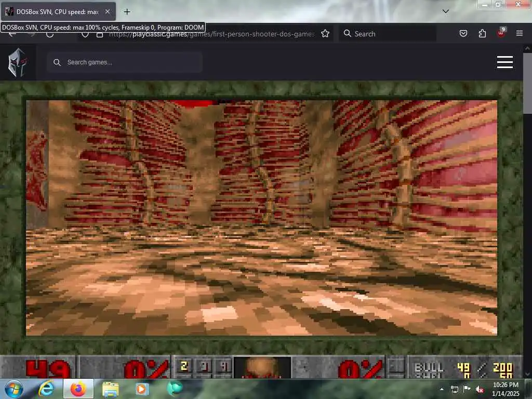The image size is (532, 399).
Task: Click the playclassic.games URL address bar
Action: click(x=211, y=34)
